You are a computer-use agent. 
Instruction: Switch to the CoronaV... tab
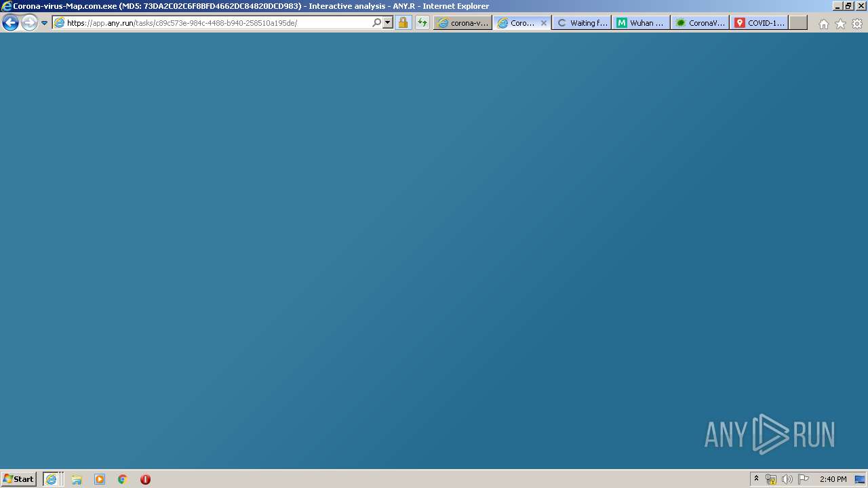point(701,23)
